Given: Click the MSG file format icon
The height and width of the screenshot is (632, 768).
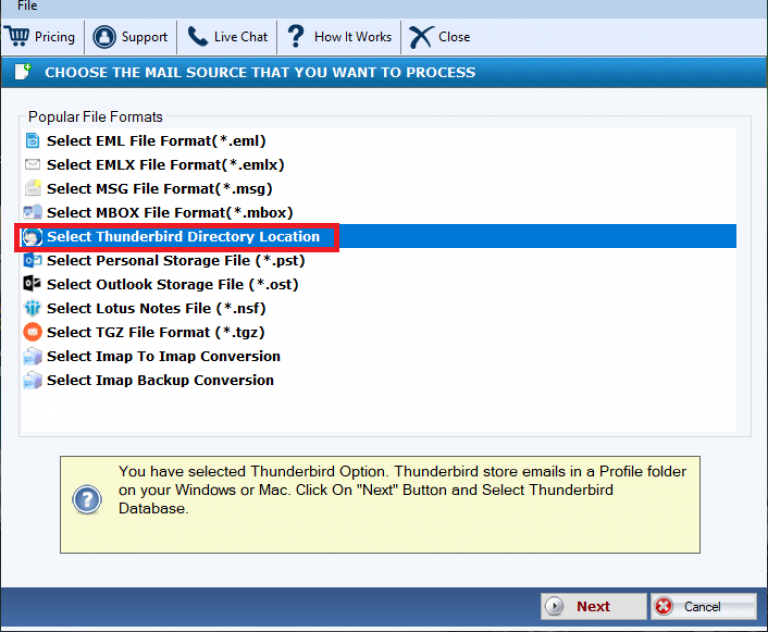Looking at the screenshot, I should pyautogui.click(x=33, y=188).
